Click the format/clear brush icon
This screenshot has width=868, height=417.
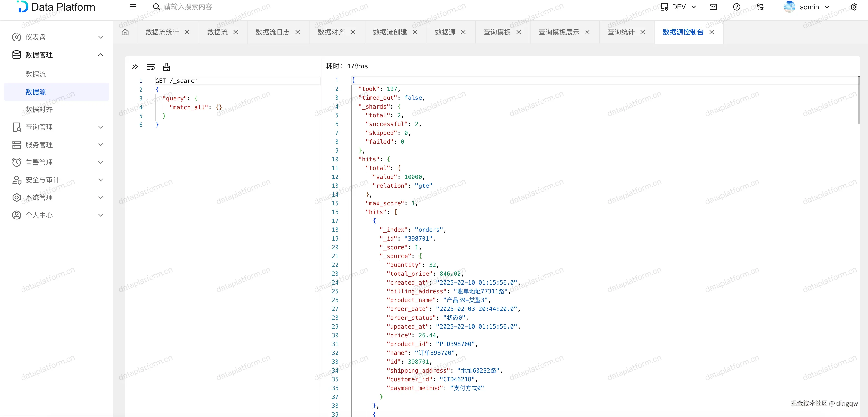point(166,67)
